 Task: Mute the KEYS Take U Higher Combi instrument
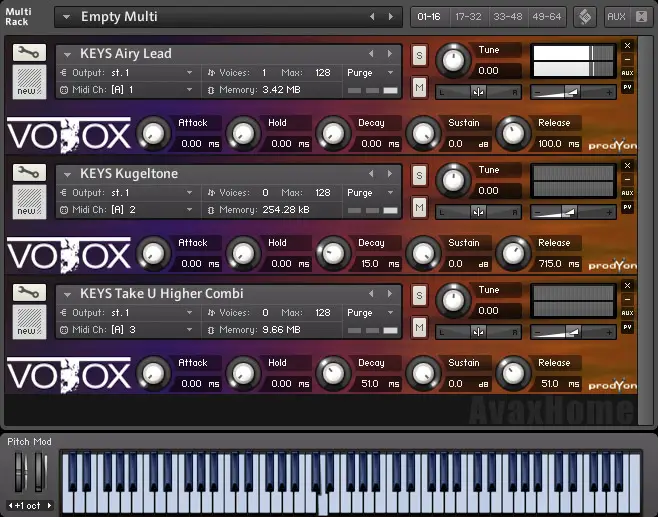419,327
